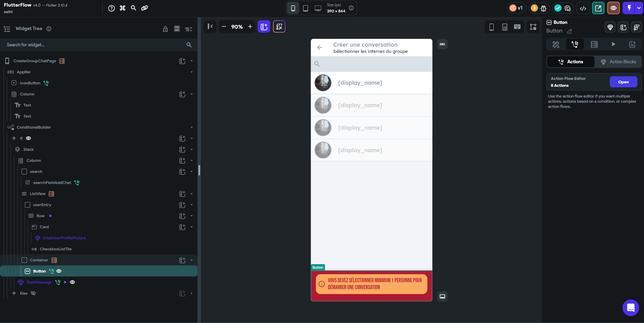The height and width of the screenshot is (323, 644).
Task: Open the dropdown next to the Run button
Action: click(x=638, y=8)
